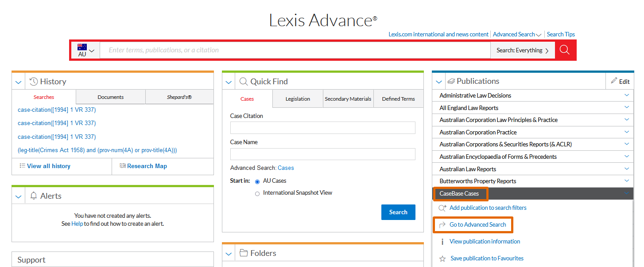
Task: Click the Case Citation input field
Action: (x=322, y=128)
